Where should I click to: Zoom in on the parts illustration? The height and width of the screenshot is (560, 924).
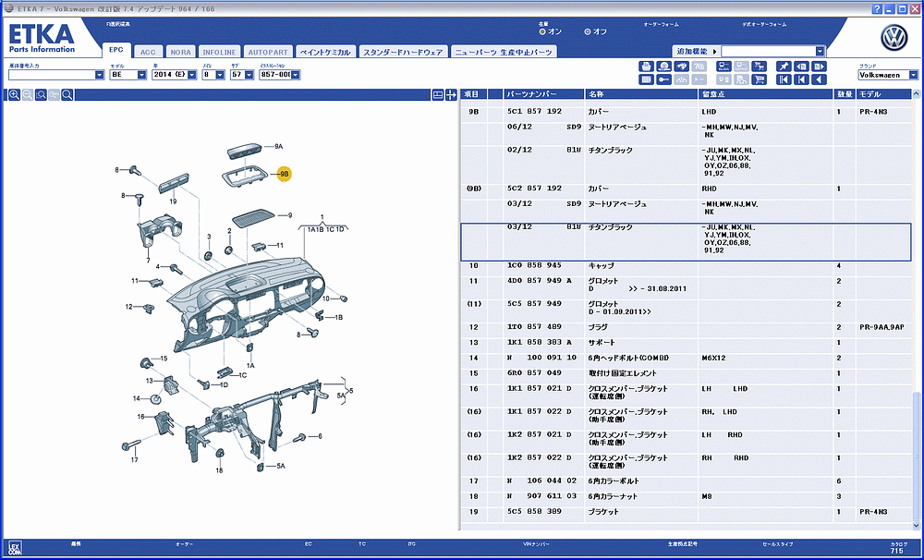pyautogui.click(x=14, y=95)
